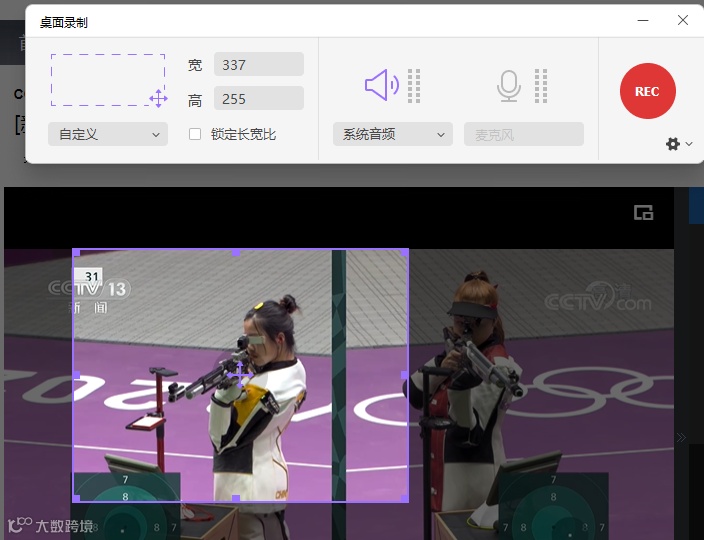The height and width of the screenshot is (540, 704).
Task: Enable the 锁定长宽比 checkbox
Action: click(195, 134)
